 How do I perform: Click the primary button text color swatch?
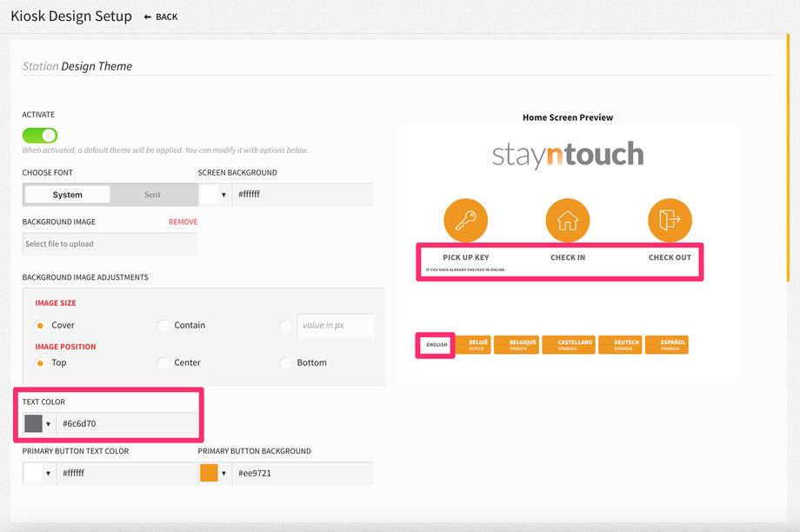[x=33, y=473]
